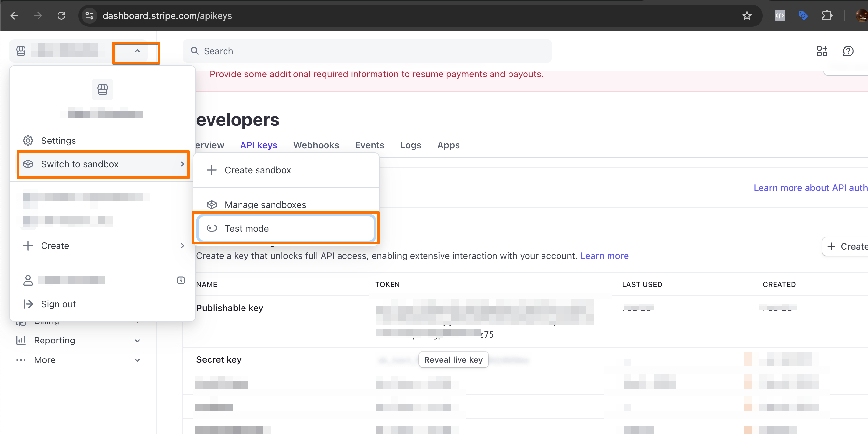Click the Search field in the dashboard

pyautogui.click(x=367, y=51)
